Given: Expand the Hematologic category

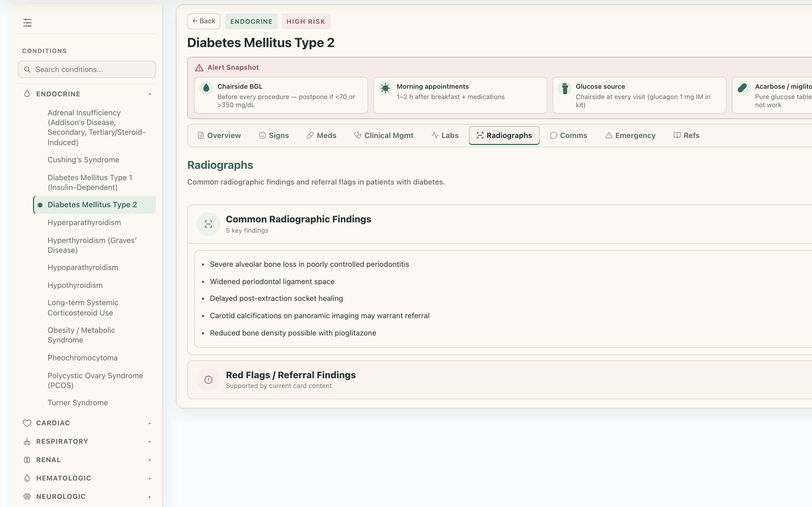Looking at the screenshot, I should point(150,479).
